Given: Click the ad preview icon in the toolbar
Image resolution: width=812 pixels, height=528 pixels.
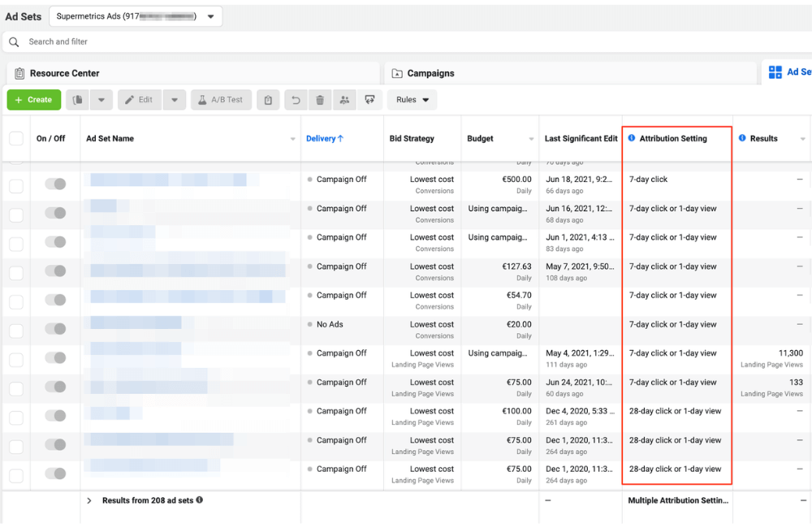Looking at the screenshot, I should [x=370, y=99].
